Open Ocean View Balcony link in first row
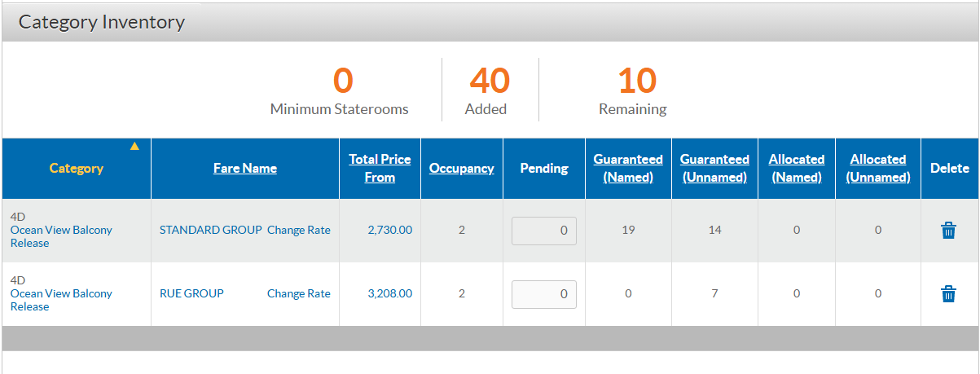Viewport: 980px width, 374px height. [61, 231]
